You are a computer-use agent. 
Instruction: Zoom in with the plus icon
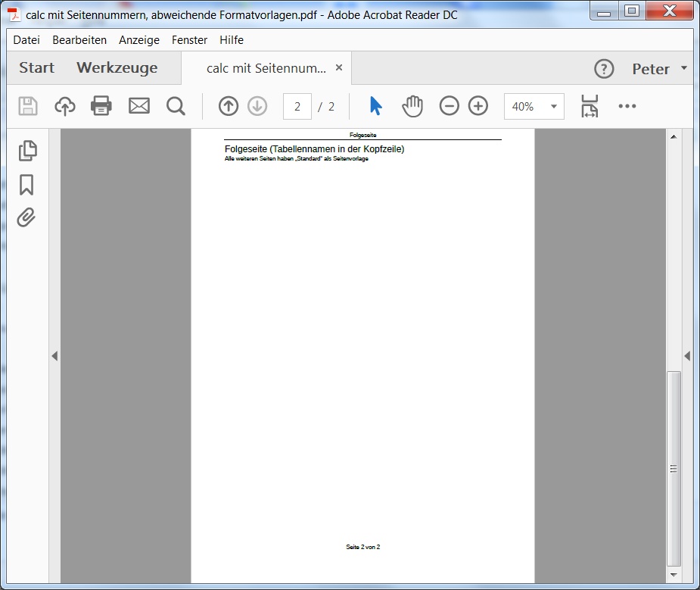pos(478,106)
